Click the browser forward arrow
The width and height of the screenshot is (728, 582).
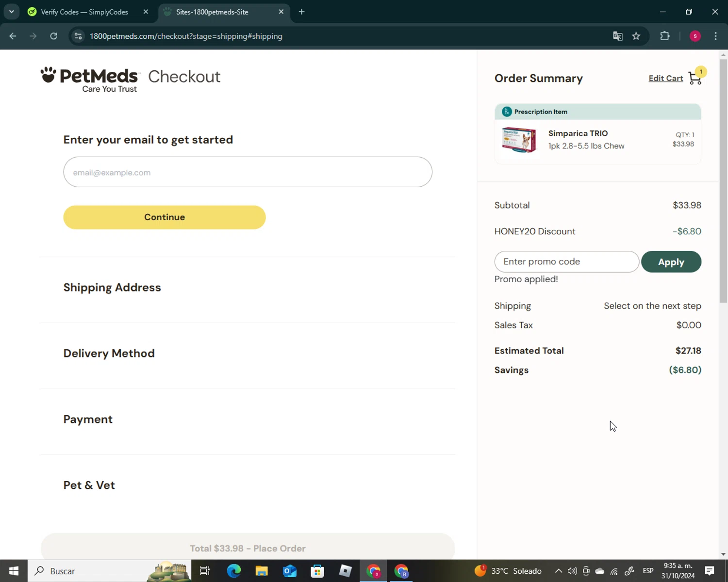(33, 36)
